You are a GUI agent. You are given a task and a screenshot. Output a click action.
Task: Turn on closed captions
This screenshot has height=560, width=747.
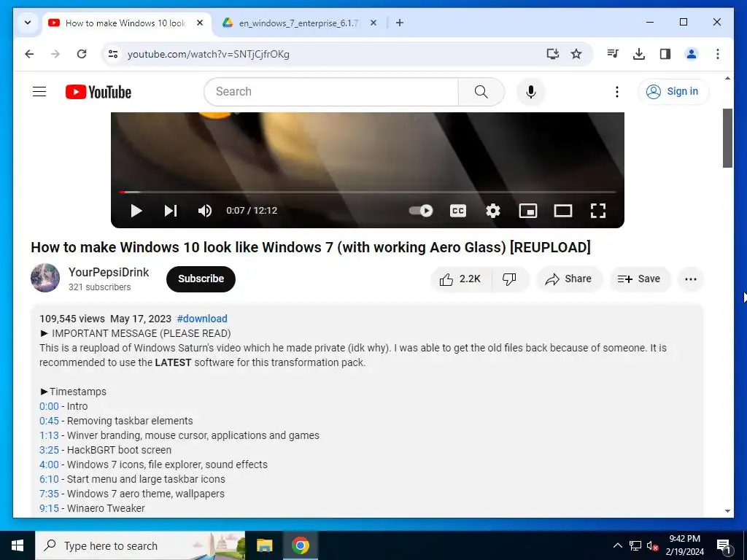[x=458, y=211]
